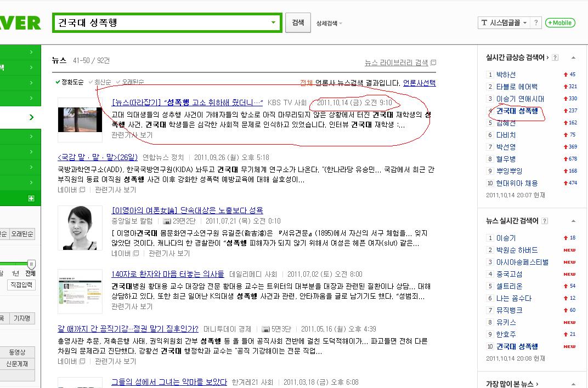Click the +Mobile button
Viewport: 588px width, 388px height.
pyautogui.click(x=560, y=23)
